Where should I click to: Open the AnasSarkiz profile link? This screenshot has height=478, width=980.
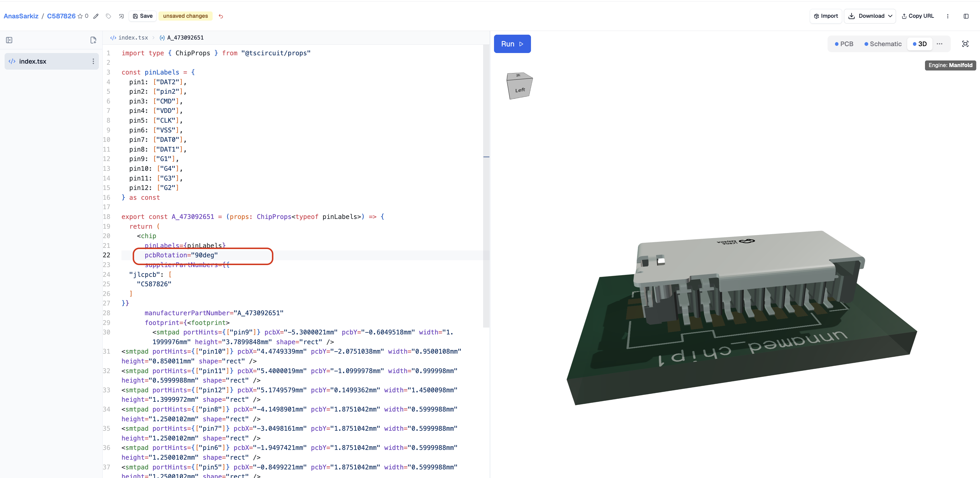pos(21,16)
